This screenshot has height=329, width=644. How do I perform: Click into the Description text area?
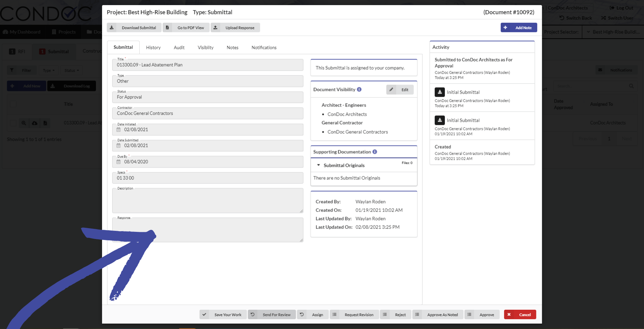[208, 201]
